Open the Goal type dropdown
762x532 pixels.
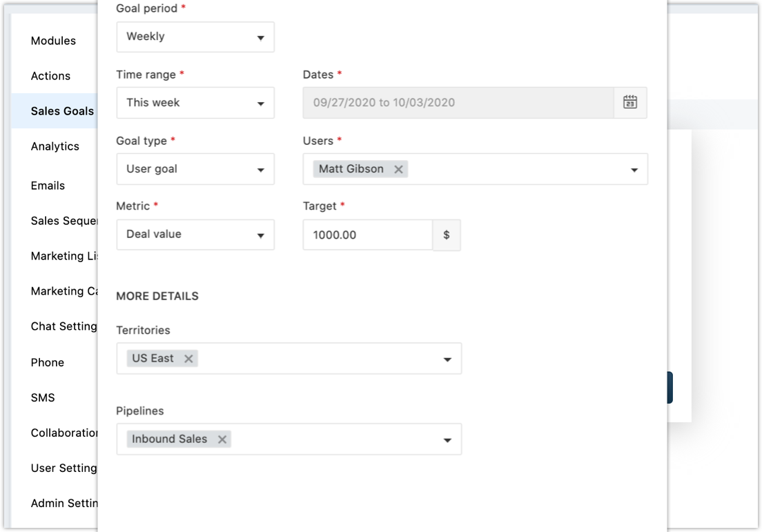coord(195,169)
